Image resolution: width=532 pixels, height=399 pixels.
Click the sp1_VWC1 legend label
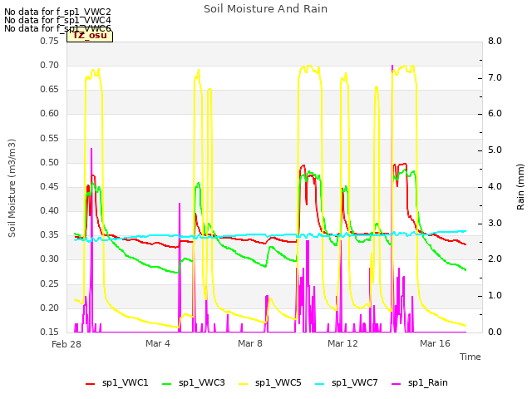click(x=126, y=383)
